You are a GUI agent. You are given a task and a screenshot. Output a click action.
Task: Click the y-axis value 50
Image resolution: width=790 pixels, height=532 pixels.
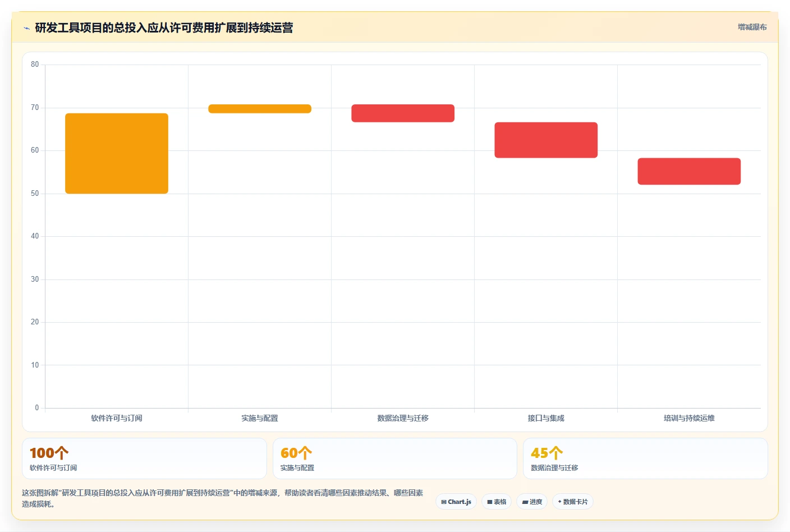[35, 194]
